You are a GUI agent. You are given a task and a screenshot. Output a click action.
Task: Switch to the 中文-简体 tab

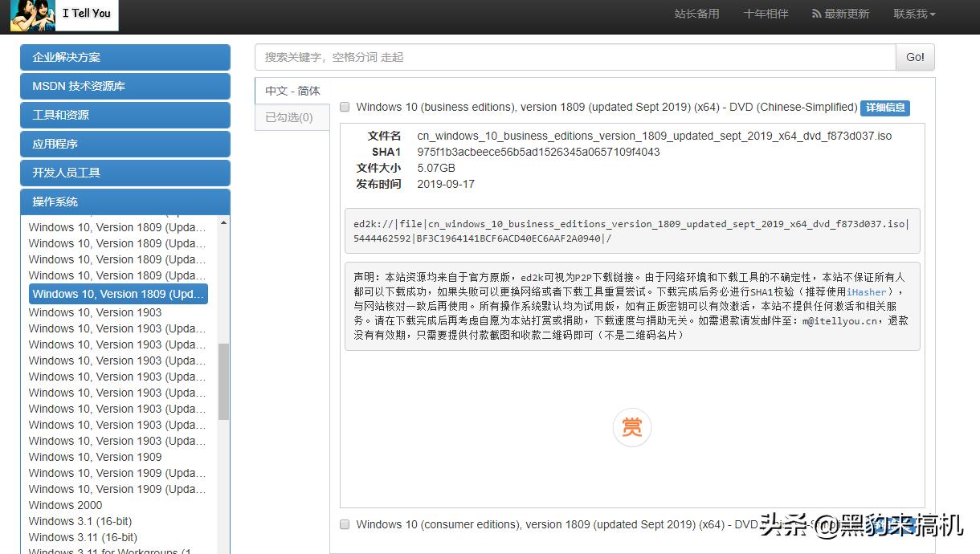point(291,91)
